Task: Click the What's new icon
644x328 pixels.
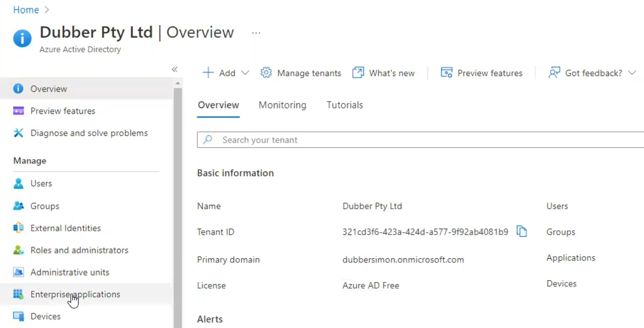Action: pyautogui.click(x=358, y=73)
